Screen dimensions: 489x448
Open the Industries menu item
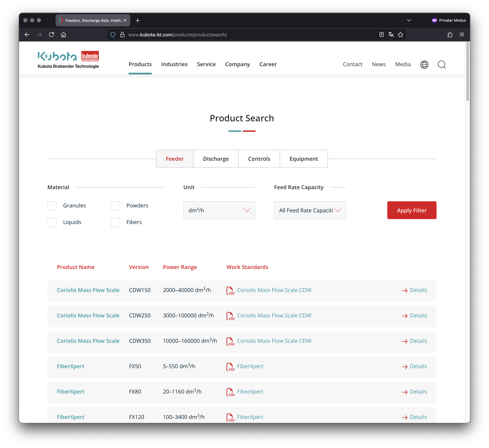174,64
